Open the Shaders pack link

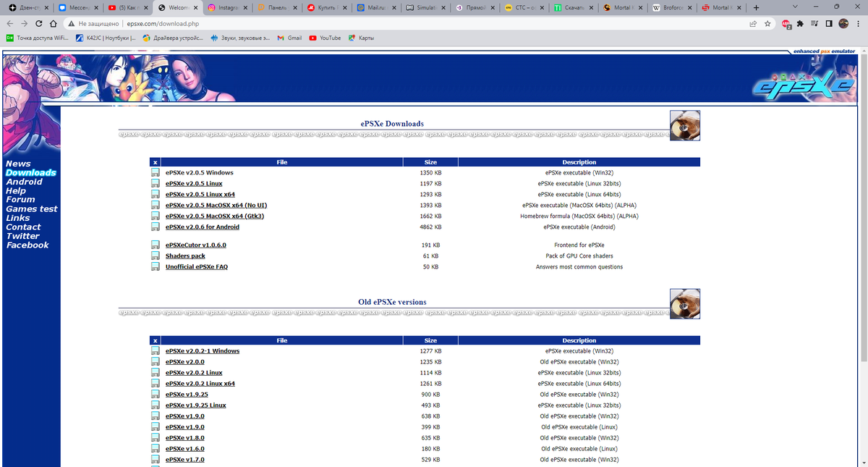click(185, 256)
